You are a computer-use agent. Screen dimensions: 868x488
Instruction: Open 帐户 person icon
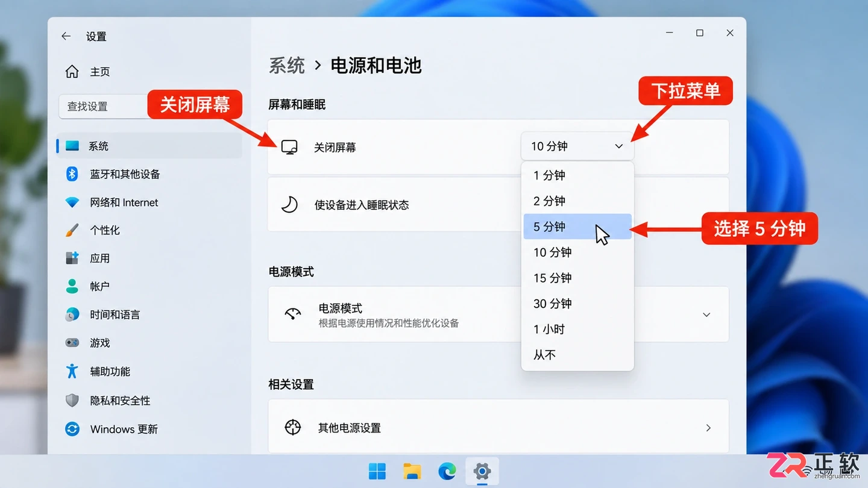tap(72, 286)
